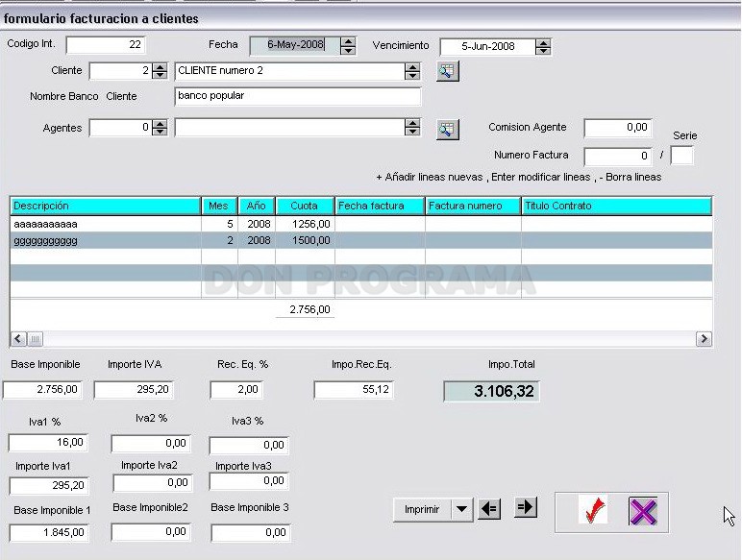742x560 pixels.
Task: Click the grid horizontal scrollbar right arrow
Action: point(704,339)
